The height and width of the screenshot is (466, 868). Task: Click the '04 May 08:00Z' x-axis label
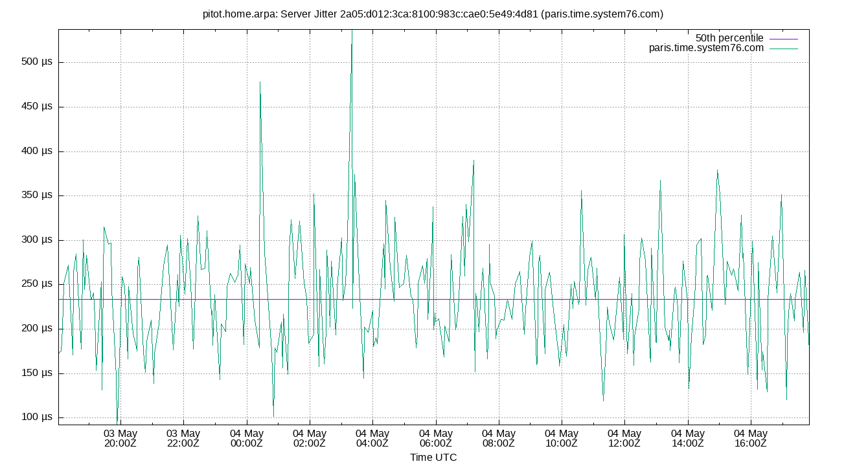(499, 438)
